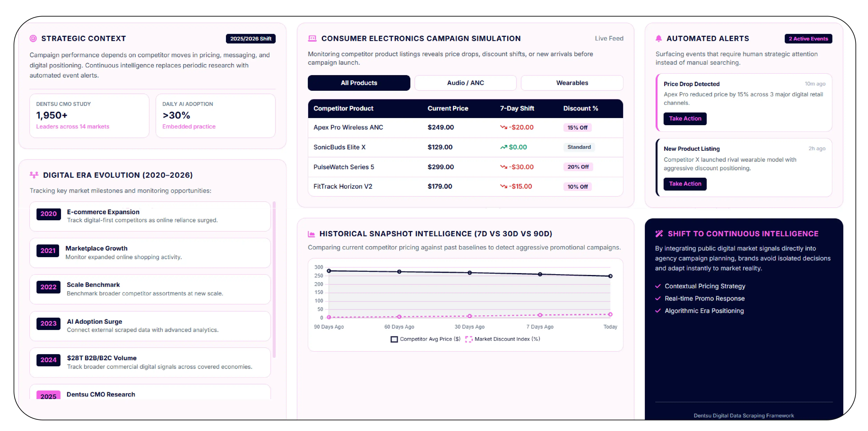Click the 2025/2026 Shift badge
Viewport: 868px width, 431px height.
251,39
